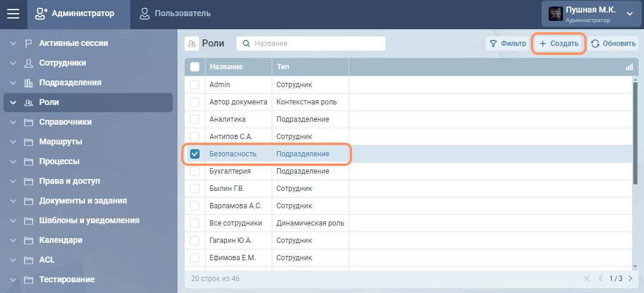
Task: Click the Обновить refresh button
Action: 614,44
